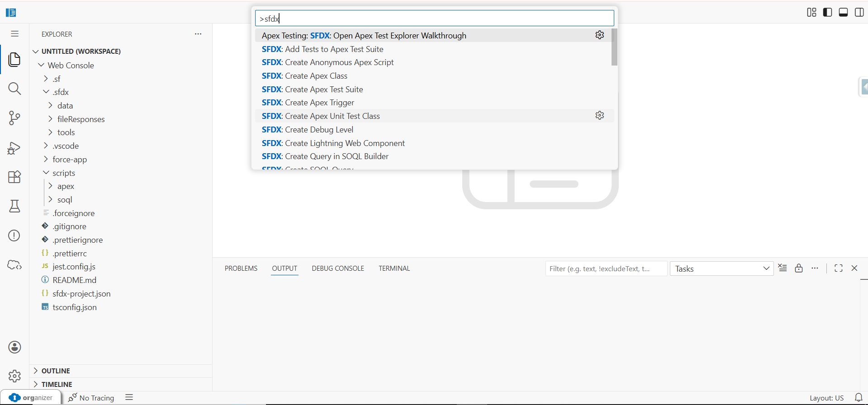Click the blue app logo icon
This screenshot has width=868, height=405.
[x=11, y=13]
